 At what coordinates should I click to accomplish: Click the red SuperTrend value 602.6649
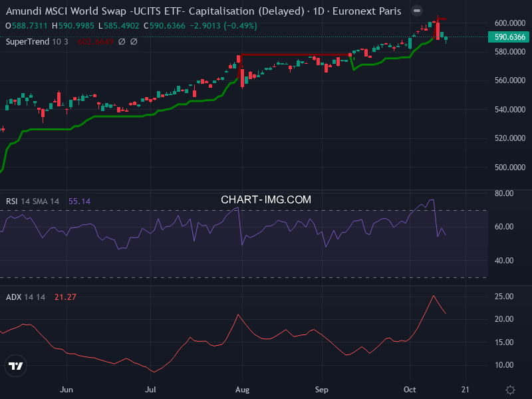click(x=95, y=42)
